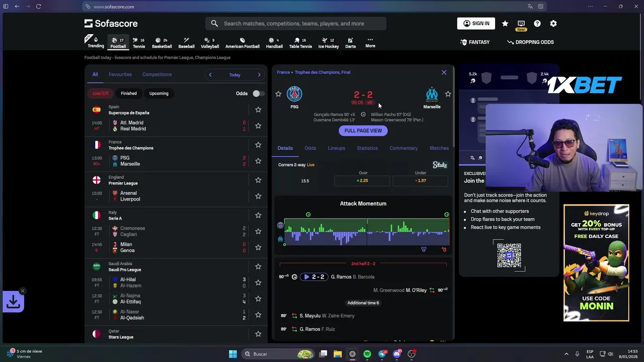Select the Basketball sport icon
Screen dimensions: 644x362
[x=162, y=43]
